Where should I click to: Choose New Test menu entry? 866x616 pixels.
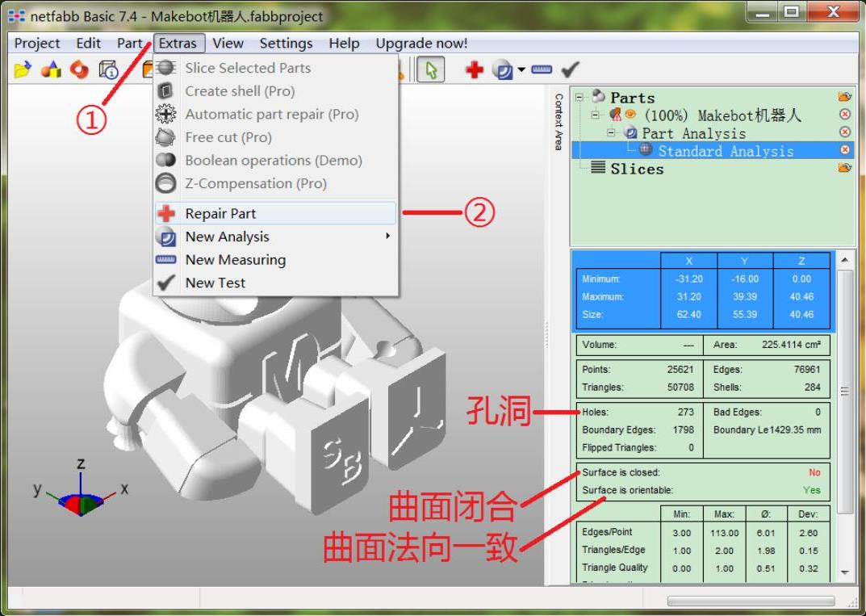click(275, 283)
